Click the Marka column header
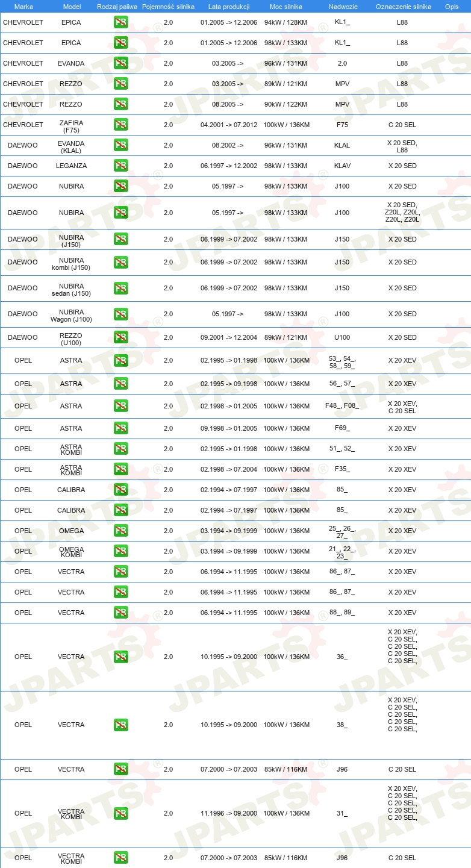This screenshot has height=868, width=471. point(23,6)
